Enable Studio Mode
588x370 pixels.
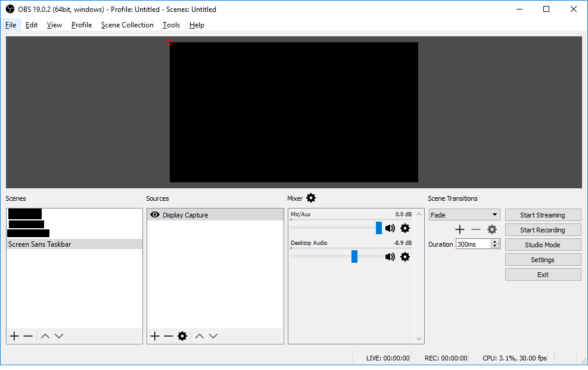543,245
